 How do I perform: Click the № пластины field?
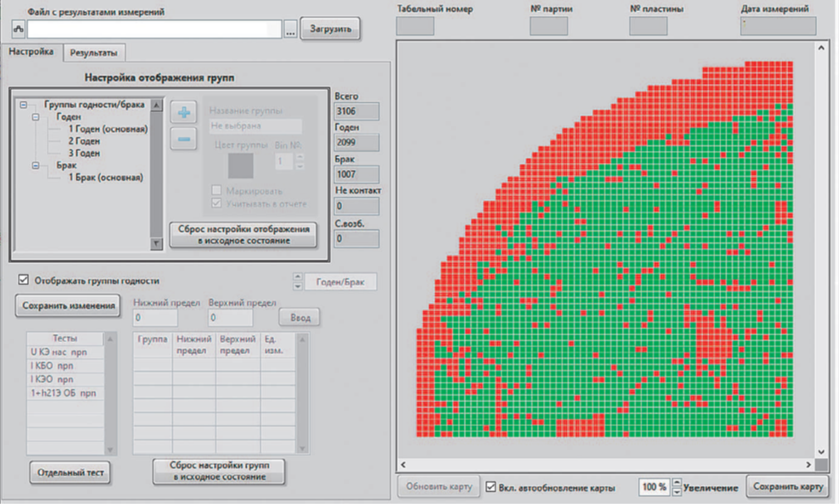coord(648,26)
